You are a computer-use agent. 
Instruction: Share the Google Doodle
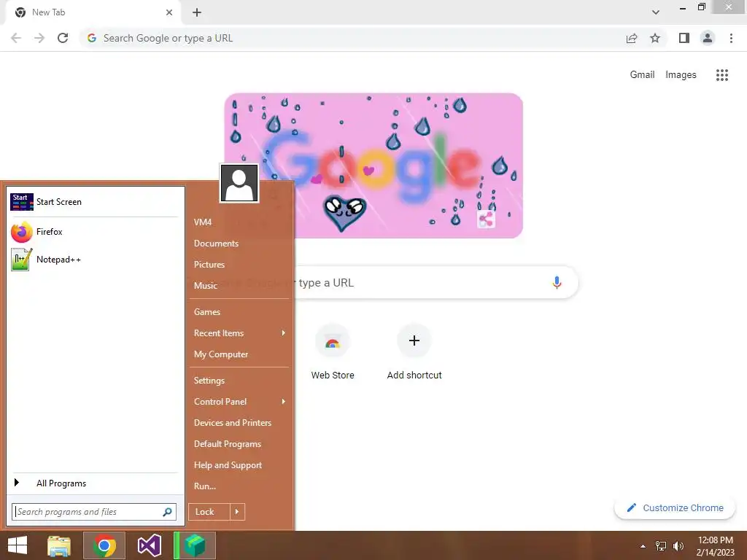click(x=486, y=220)
